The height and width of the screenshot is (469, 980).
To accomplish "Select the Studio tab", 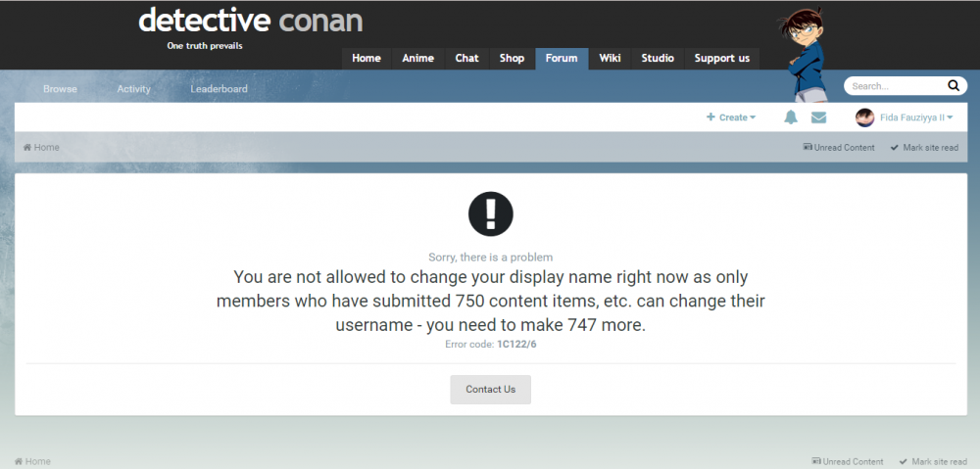I will click(658, 59).
